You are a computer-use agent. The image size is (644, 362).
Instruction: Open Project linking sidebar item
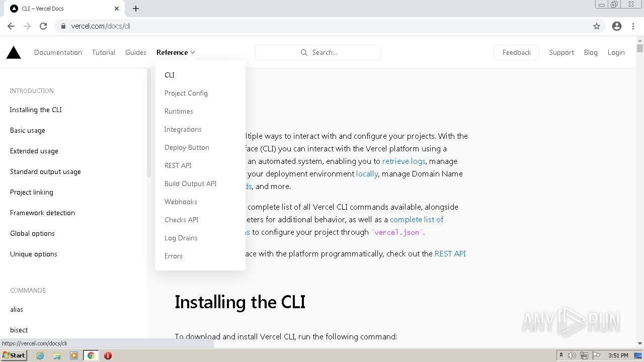pyautogui.click(x=32, y=192)
